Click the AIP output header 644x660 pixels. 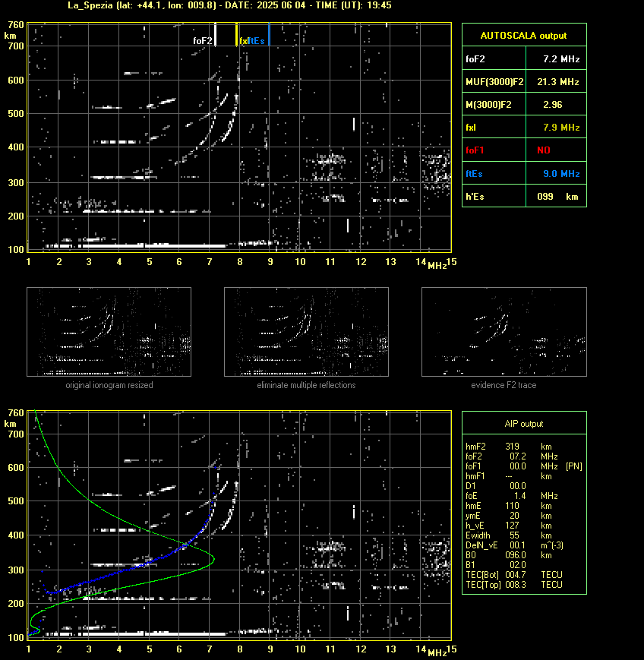click(x=524, y=424)
